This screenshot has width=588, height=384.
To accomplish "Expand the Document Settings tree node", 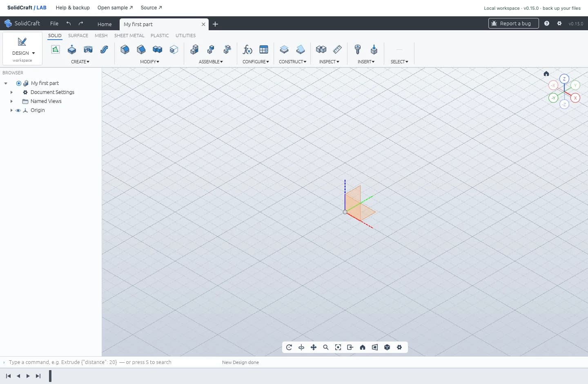I will point(11,92).
